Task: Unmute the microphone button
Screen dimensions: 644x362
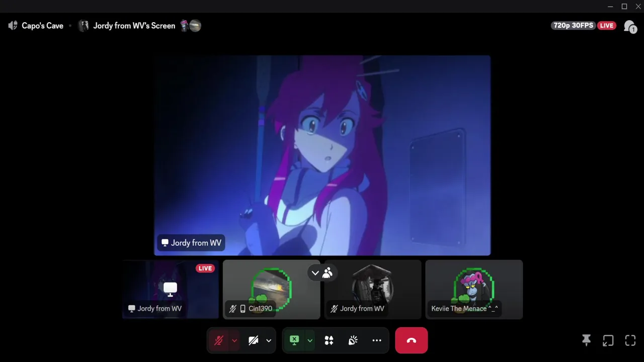Action: [218, 340]
